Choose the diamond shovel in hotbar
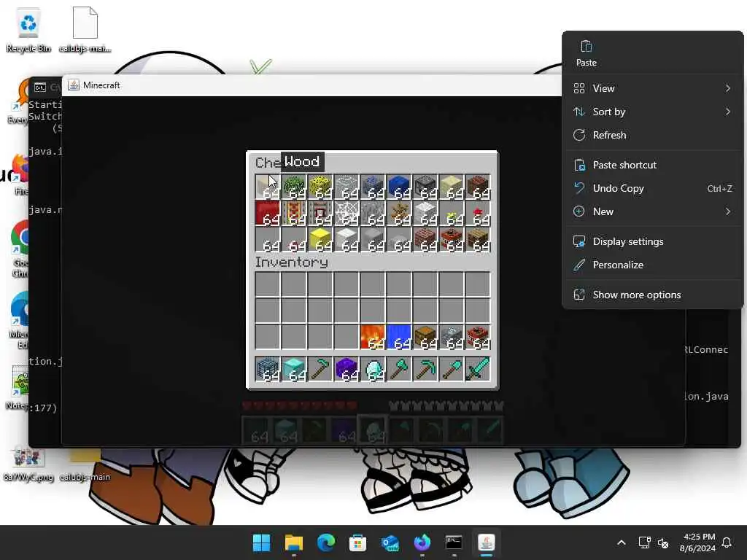Viewport: 747px width, 560px height. tap(451, 370)
